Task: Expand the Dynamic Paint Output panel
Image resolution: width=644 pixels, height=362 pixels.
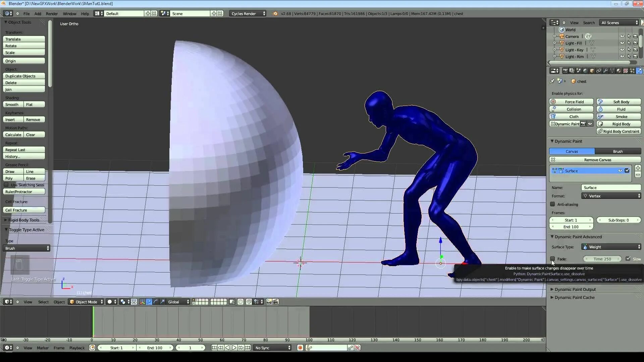Action: [575, 289]
